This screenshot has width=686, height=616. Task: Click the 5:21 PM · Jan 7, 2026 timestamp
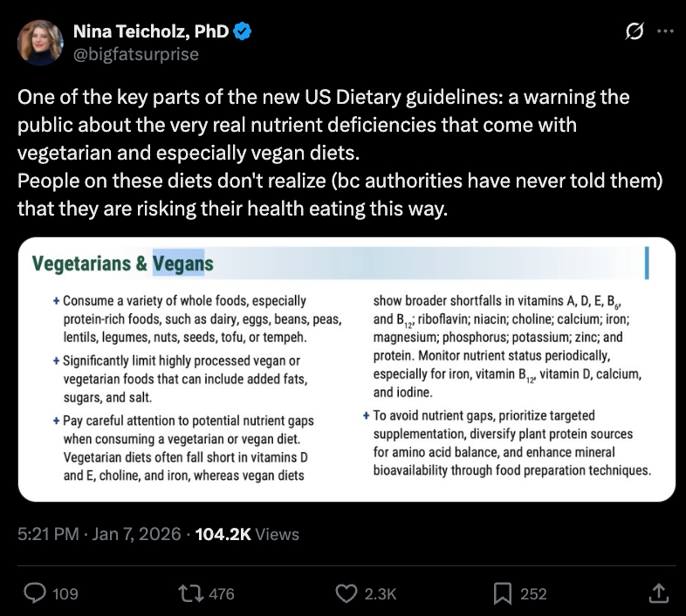(99, 534)
